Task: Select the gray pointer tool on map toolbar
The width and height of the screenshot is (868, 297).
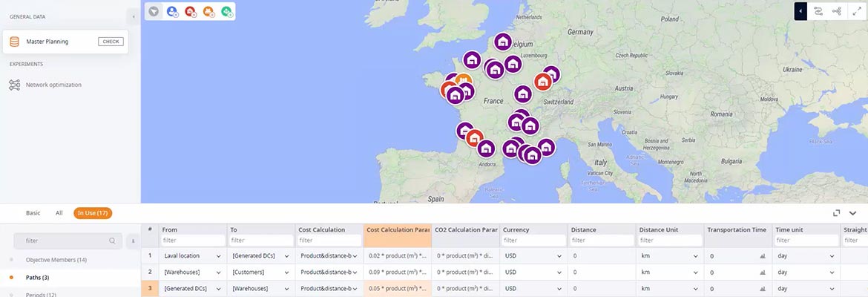Action: point(154,11)
